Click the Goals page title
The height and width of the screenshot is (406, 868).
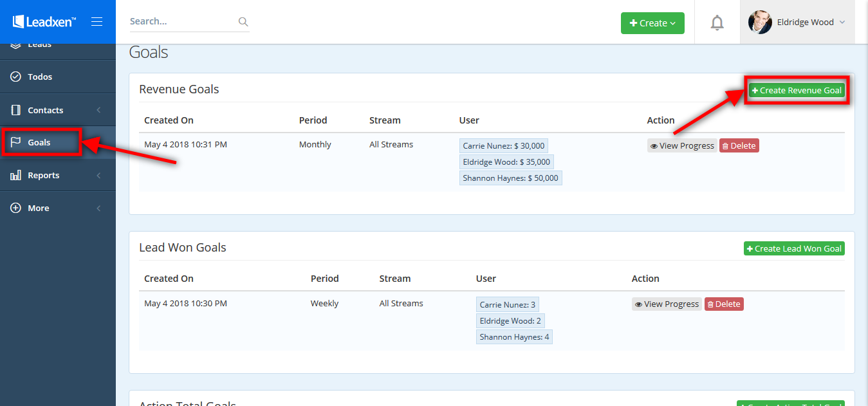coord(149,52)
